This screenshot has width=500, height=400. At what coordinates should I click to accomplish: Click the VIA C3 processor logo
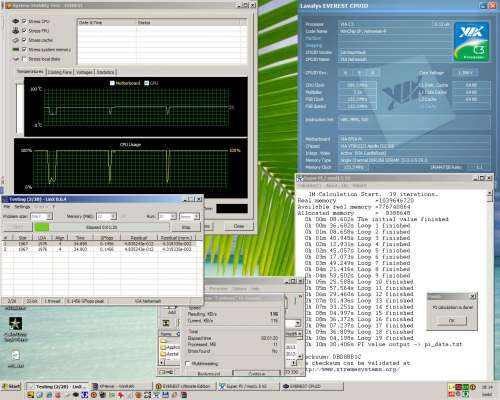[471, 42]
